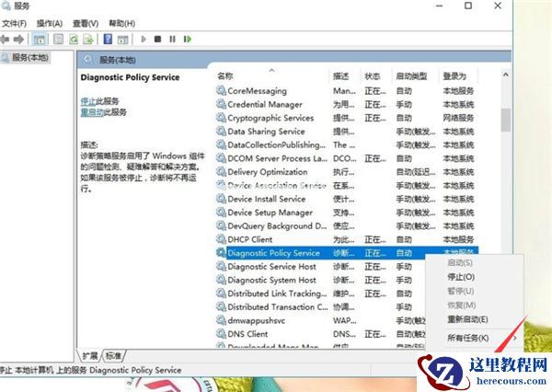
Task: Click the WAP... description of dmwappushsvc
Action: (x=345, y=320)
